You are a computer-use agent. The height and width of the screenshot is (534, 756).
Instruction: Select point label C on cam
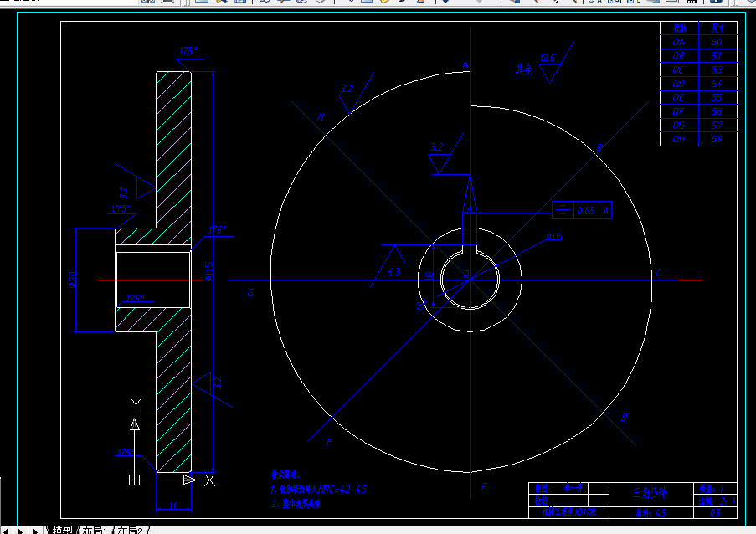pyautogui.click(x=659, y=273)
